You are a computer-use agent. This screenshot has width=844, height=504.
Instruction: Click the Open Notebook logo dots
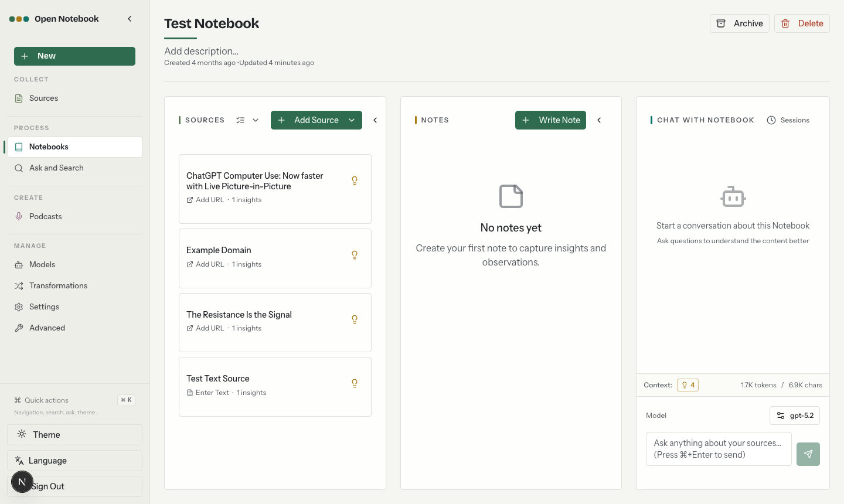pyautogui.click(x=19, y=19)
